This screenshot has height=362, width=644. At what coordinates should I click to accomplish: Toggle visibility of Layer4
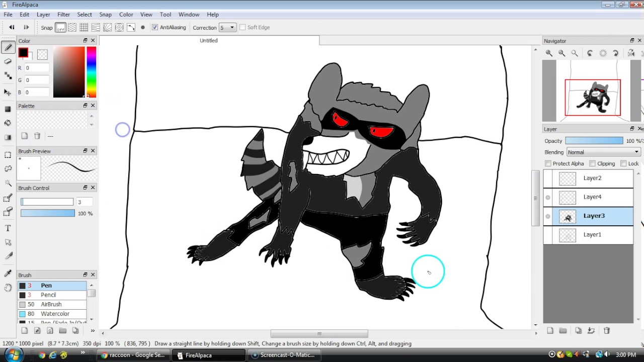548,197
